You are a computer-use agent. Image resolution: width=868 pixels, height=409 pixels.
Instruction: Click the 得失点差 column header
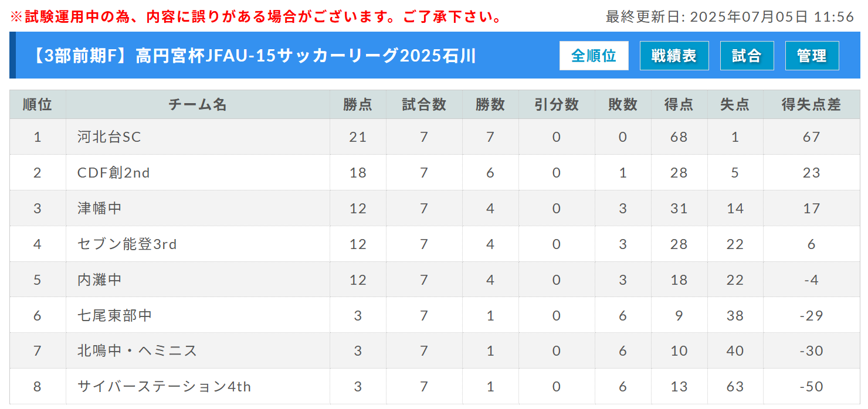pyautogui.click(x=811, y=104)
